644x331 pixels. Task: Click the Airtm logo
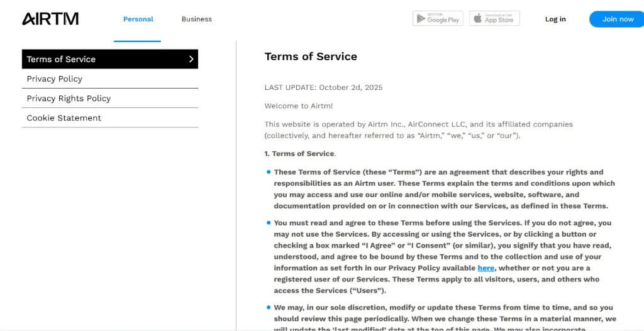[50, 19]
